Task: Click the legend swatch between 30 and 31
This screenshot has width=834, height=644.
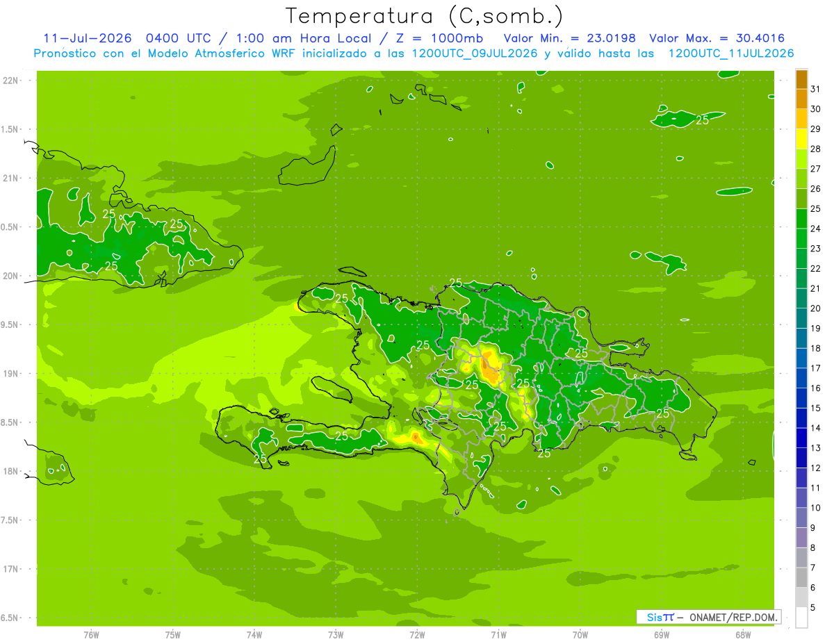Action: pos(801,99)
